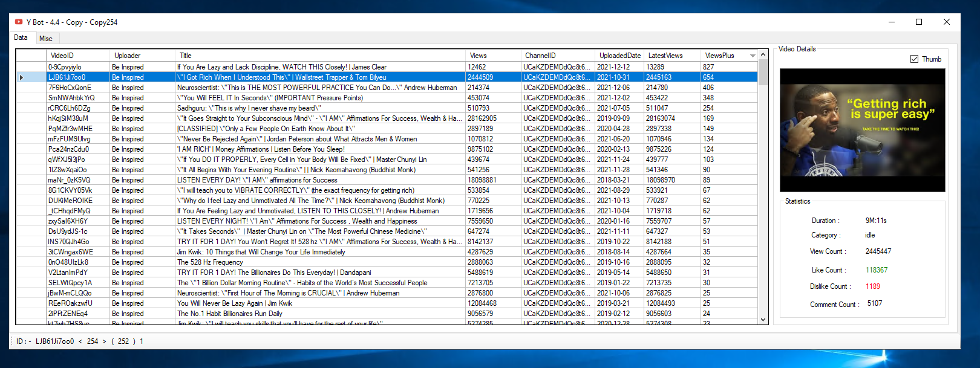Sort by the Title column header
The image size is (980, 368).
pyautogui.click(x=320, y=56)
